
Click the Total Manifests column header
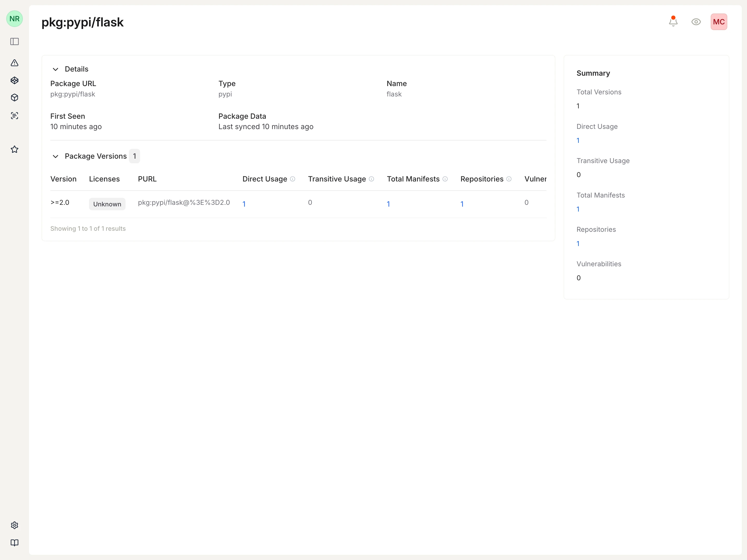(x=413, y=179)
